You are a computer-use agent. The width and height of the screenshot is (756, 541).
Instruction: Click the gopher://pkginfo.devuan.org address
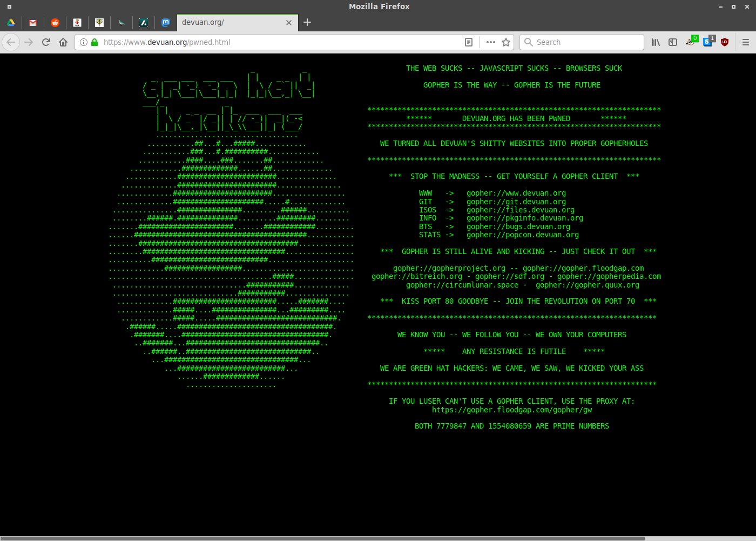pyautogui.click(x=525, y=218)
